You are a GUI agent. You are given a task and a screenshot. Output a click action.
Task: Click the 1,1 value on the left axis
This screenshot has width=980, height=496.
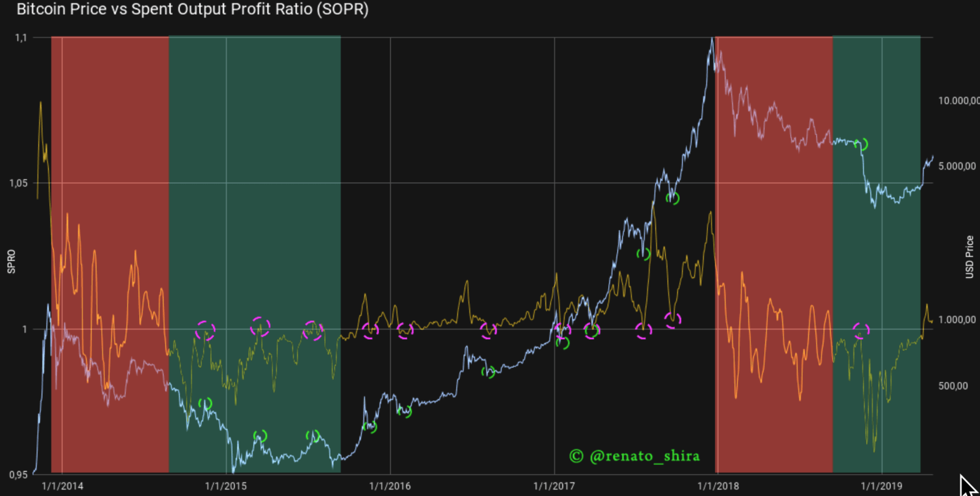(x=21, y=38)
